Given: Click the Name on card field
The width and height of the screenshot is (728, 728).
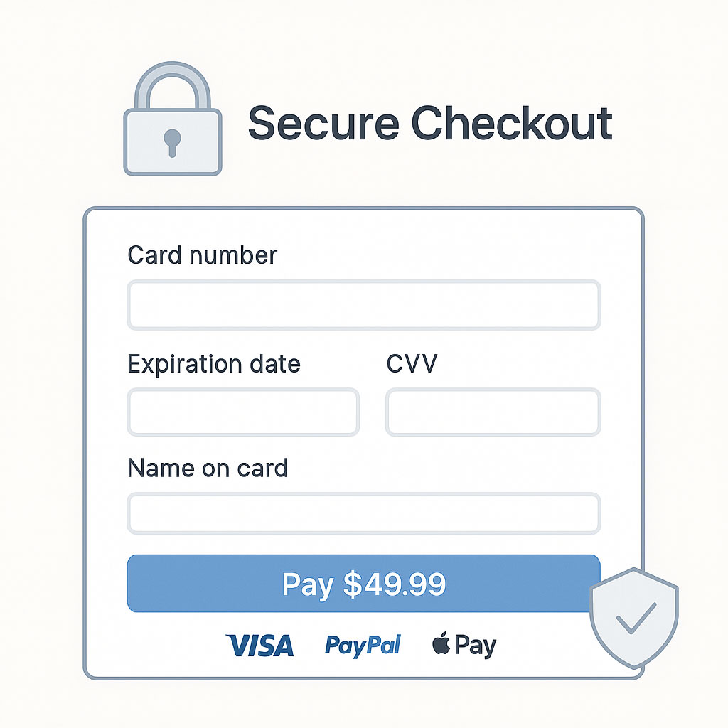Looking at the screenshot, I should click(x=363, y=513).
